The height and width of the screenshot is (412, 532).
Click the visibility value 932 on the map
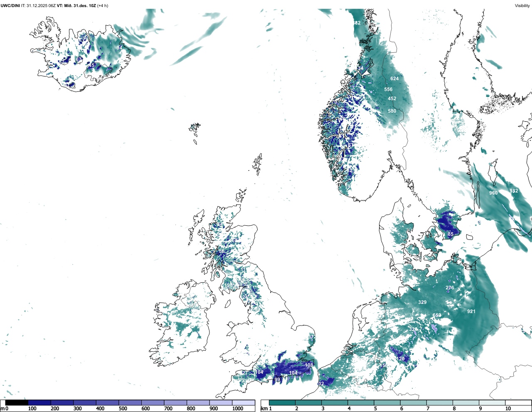point(514,191)
